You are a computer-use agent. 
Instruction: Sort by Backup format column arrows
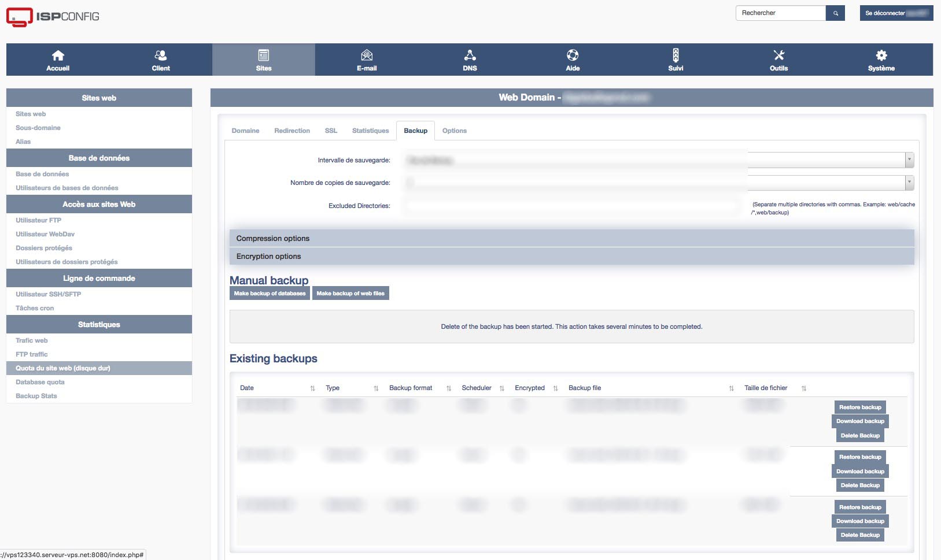tap(449, 388)
